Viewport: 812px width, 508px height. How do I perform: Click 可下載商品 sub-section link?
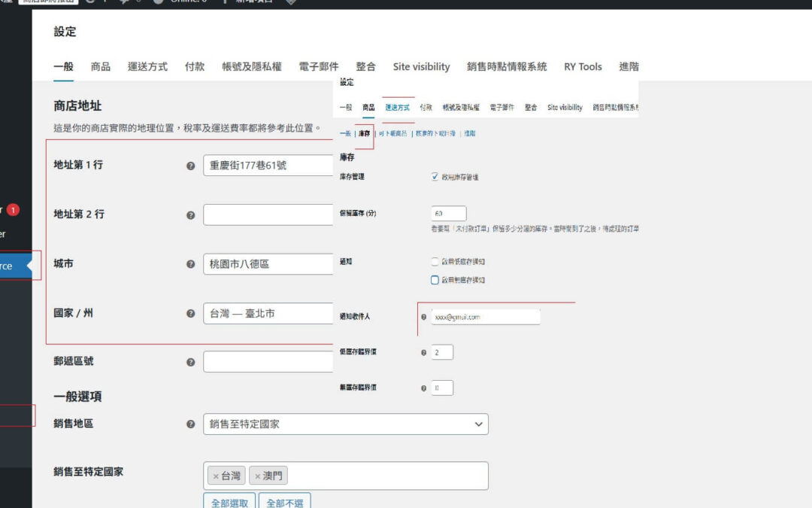point(393,134)
